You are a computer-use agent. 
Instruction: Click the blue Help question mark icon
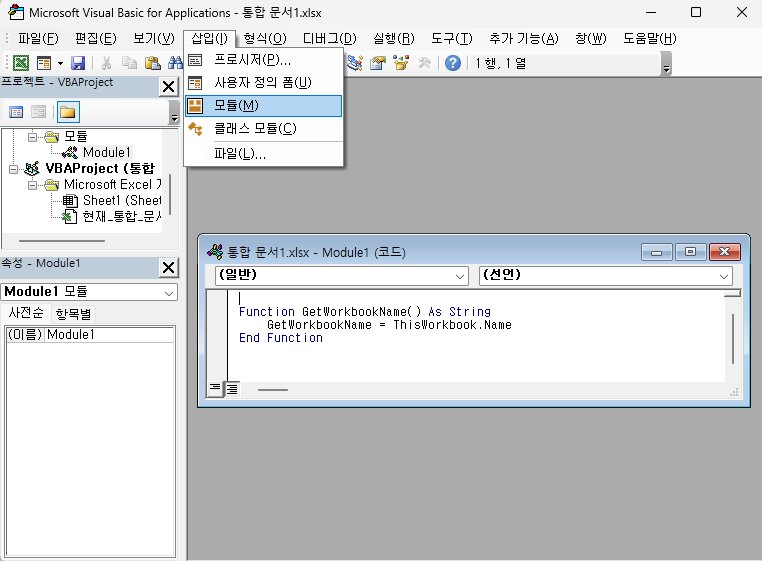[453, 63]
